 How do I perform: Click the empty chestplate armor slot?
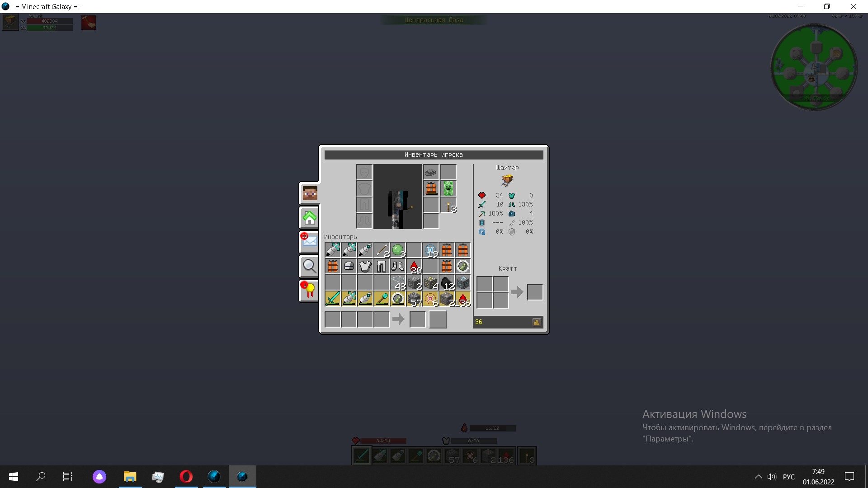364,188
